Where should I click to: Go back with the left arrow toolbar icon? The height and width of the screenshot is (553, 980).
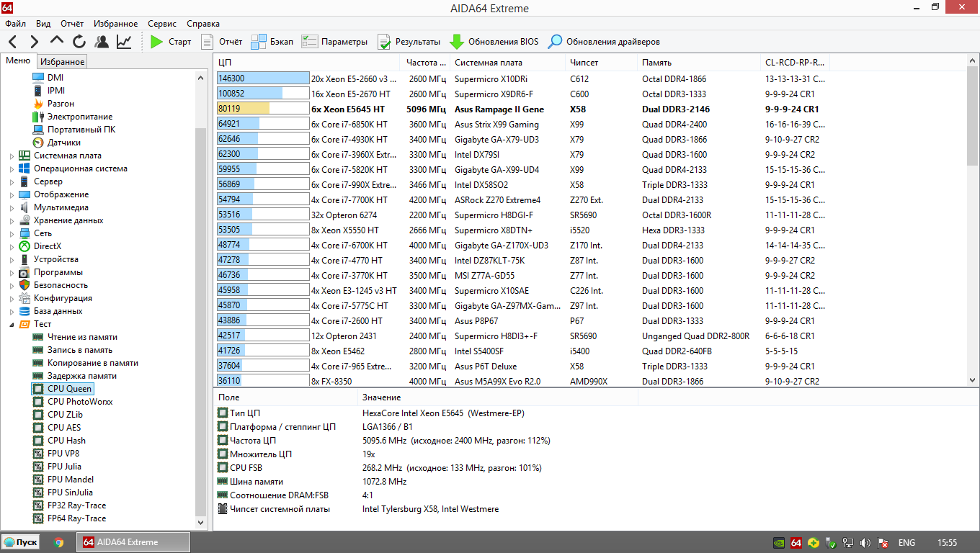14,42
